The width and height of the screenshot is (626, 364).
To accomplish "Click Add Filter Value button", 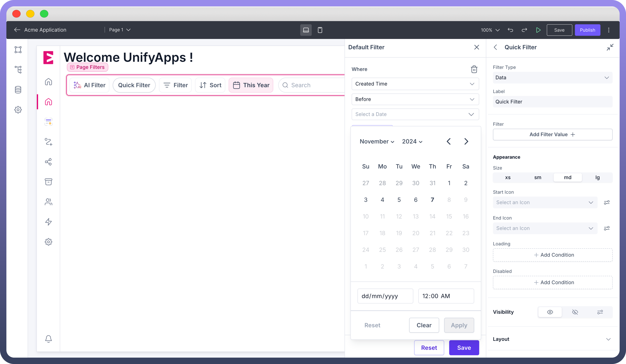I will 552,134.
